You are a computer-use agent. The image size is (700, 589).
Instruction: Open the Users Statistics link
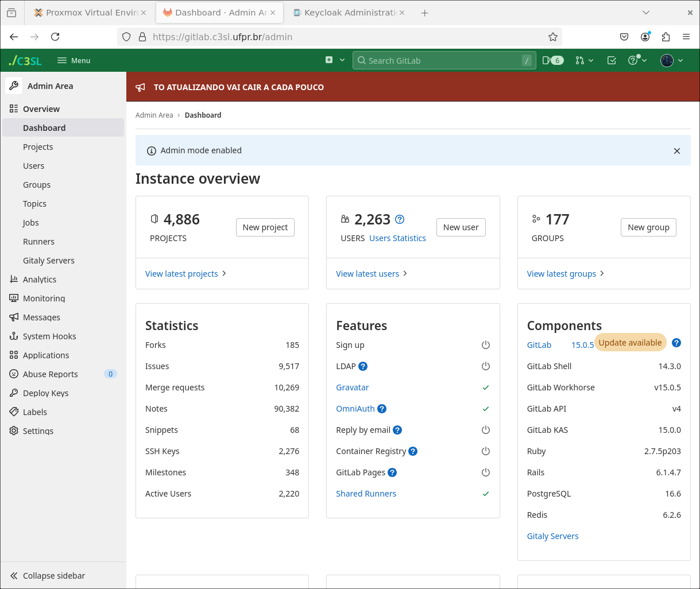397,238
